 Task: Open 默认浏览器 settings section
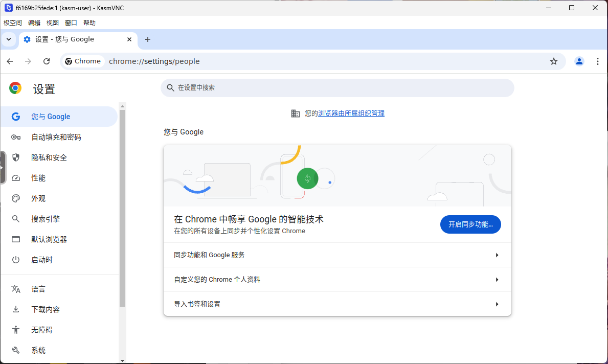(59, 240)
